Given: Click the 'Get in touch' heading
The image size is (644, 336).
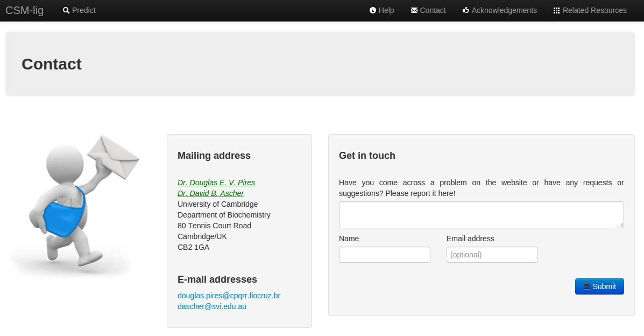Looking at the screenshot, I should click(367, 156).
